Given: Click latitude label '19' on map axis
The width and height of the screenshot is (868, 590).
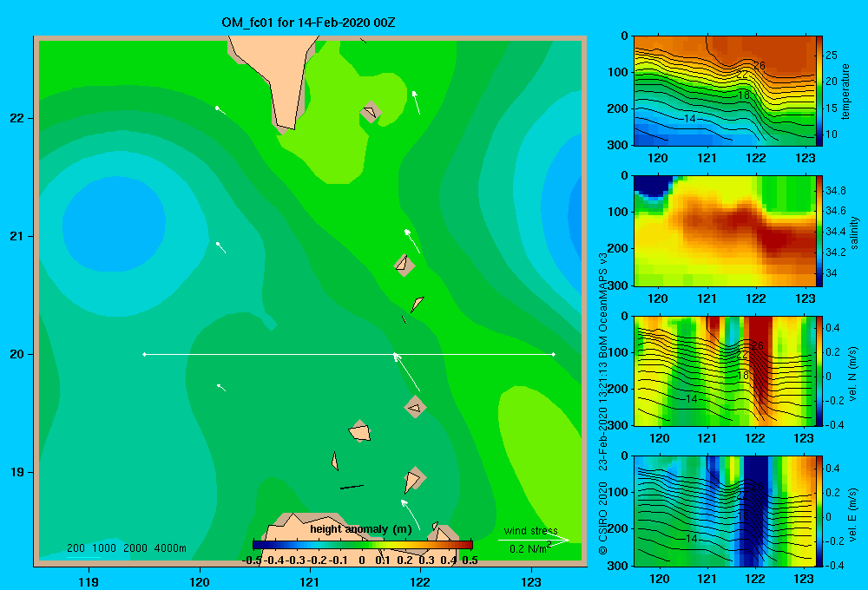Looking at the screenshot, I should [x=17, y=472].
